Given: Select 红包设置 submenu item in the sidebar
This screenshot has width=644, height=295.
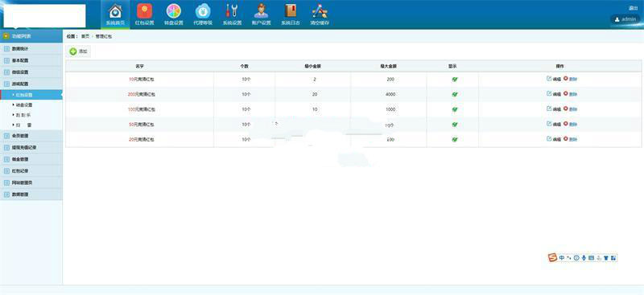Looking at the screenshot, I should tap(31, 95).
